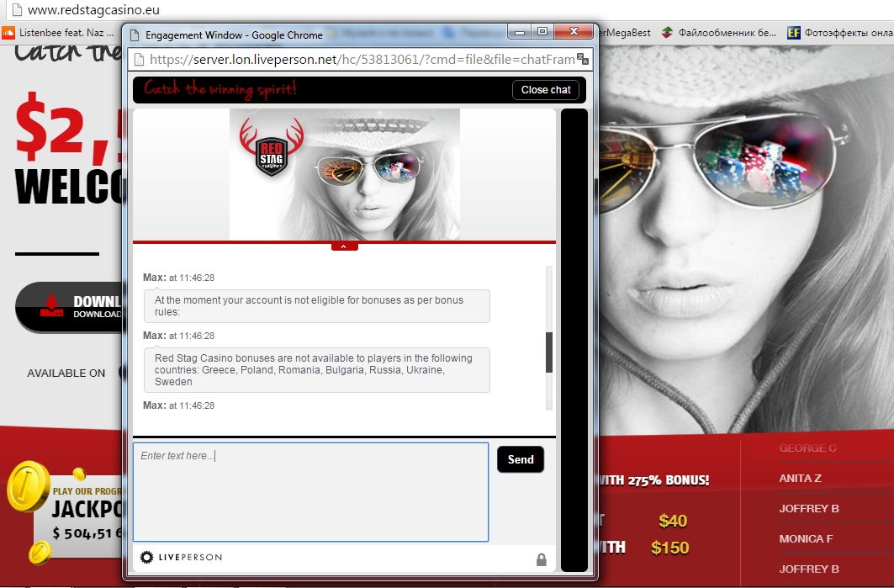Select the chat window URL address field
The image size is (894, 588).
click(x=362, y=60)
